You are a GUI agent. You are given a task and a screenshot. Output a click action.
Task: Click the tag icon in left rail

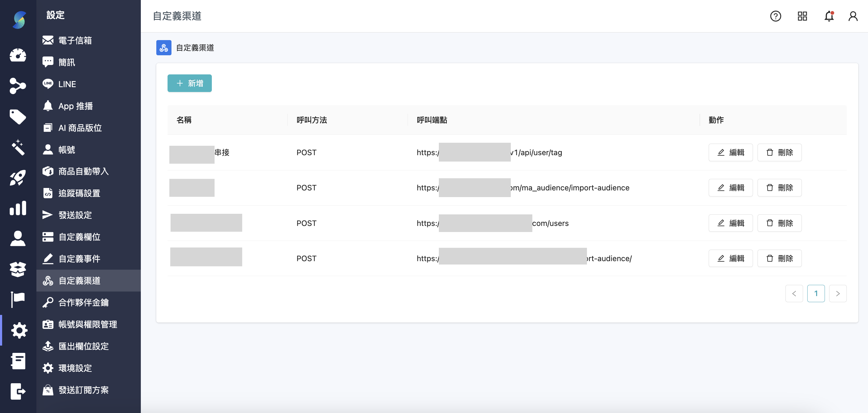pyautogui.click(x=18, y=117)
